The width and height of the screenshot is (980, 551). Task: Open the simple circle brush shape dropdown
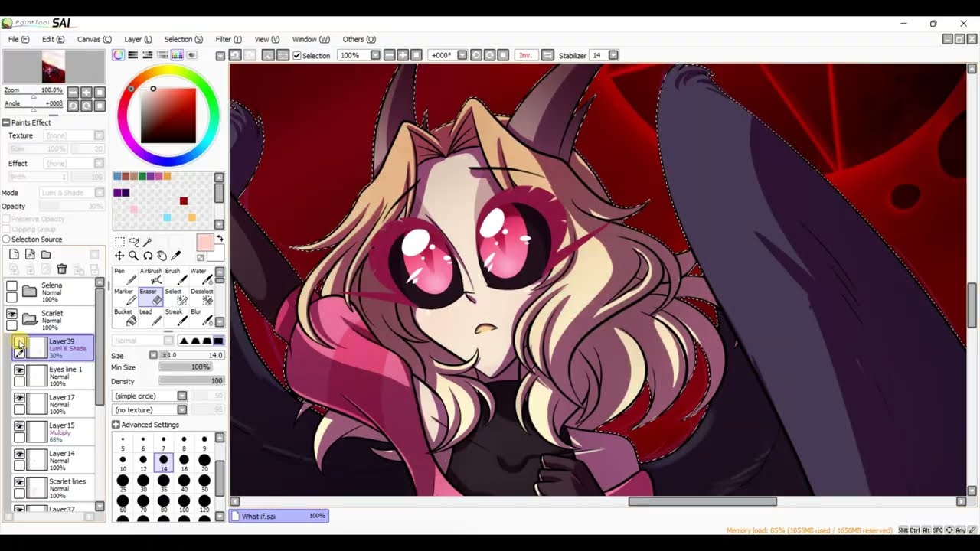[182, 396]
